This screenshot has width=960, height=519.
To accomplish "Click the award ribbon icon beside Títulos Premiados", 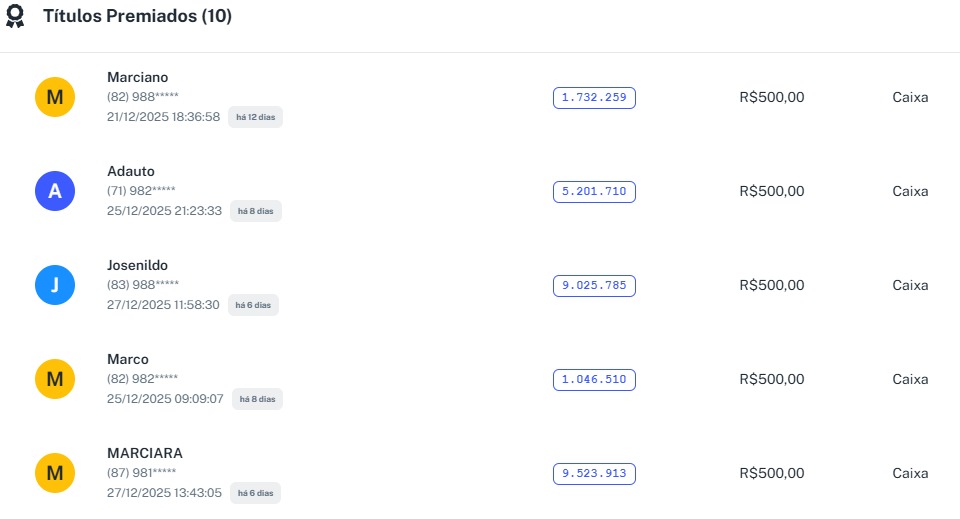I will click(x=15, y=17).
